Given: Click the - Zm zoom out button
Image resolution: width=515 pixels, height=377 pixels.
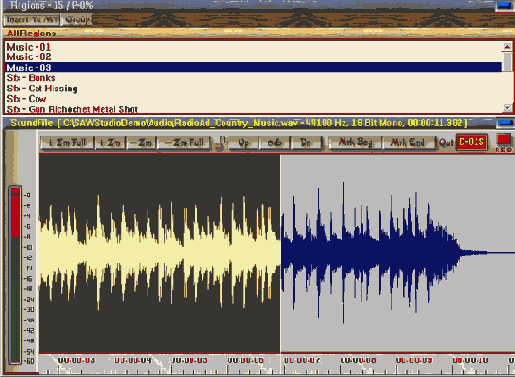Looking at the screenshot, I should pyautogui.click(x=141, y=143).
